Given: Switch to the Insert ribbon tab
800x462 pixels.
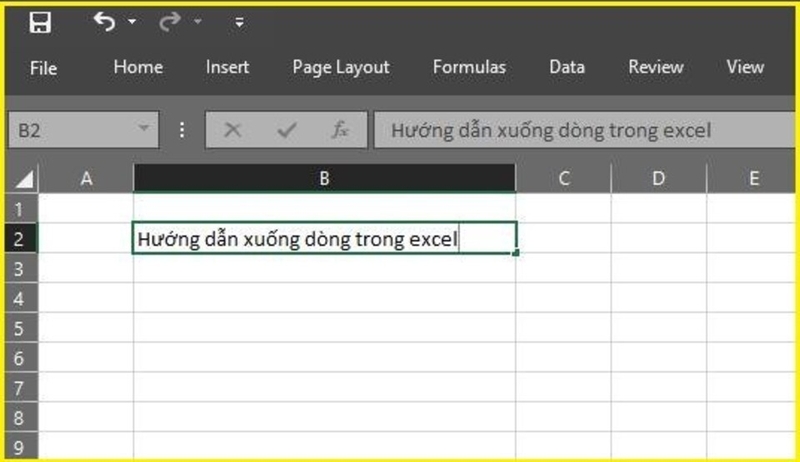Looking at the screenshot, I should 228,67.
